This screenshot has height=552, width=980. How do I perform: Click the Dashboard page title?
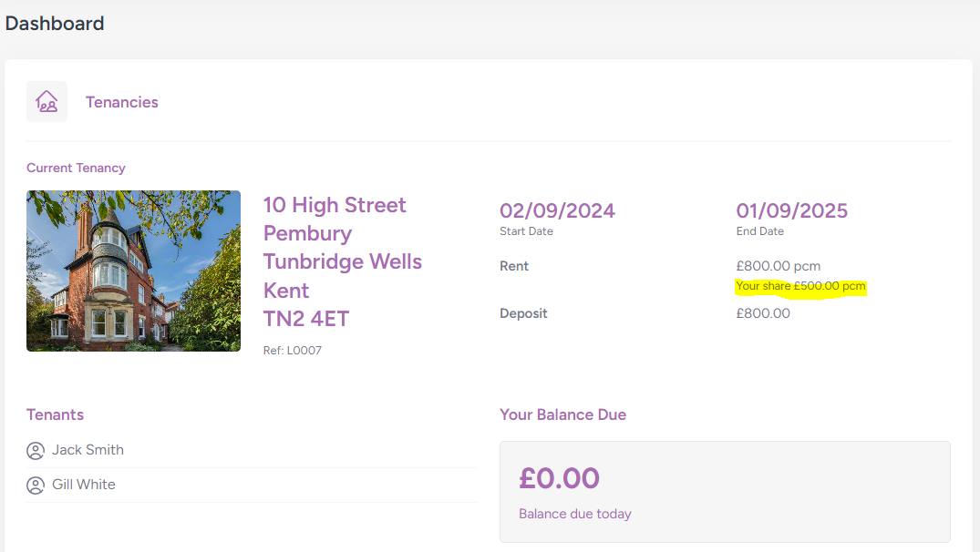(x=55, y=24)
